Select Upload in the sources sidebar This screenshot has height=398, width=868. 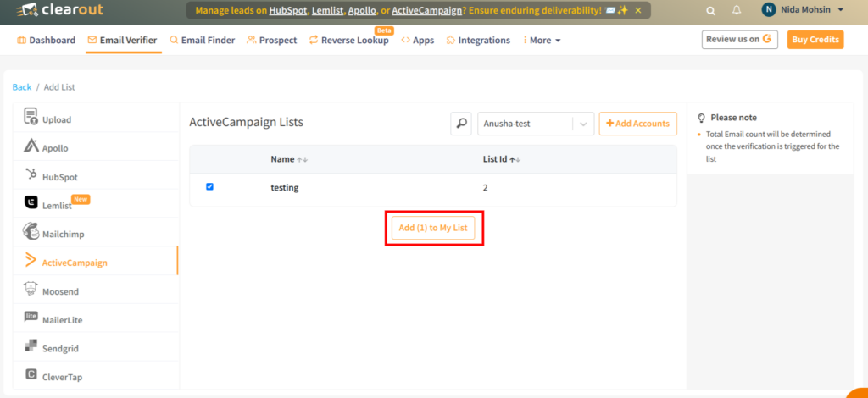(95, 117)
